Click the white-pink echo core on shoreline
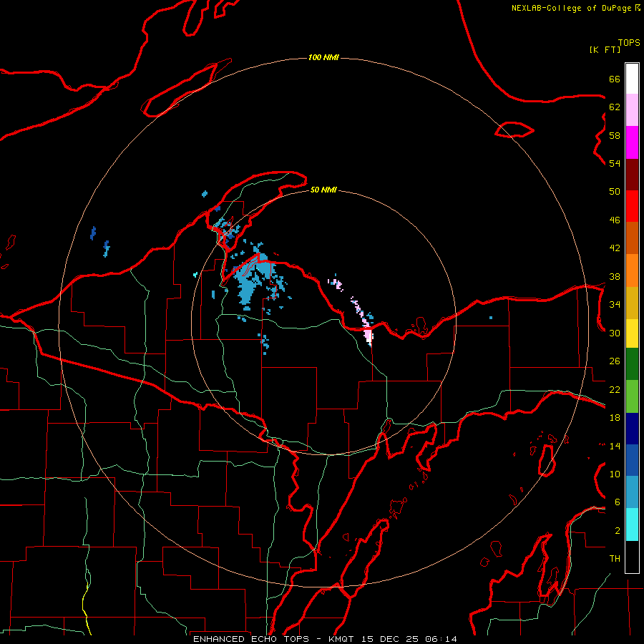 (x=368, y=334)
